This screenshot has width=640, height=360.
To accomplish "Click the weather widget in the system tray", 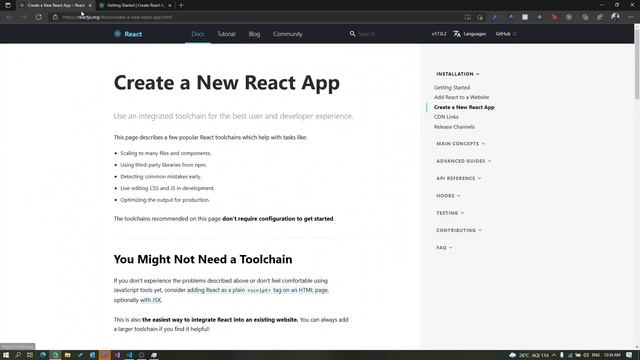I will (x=529, y=355).
